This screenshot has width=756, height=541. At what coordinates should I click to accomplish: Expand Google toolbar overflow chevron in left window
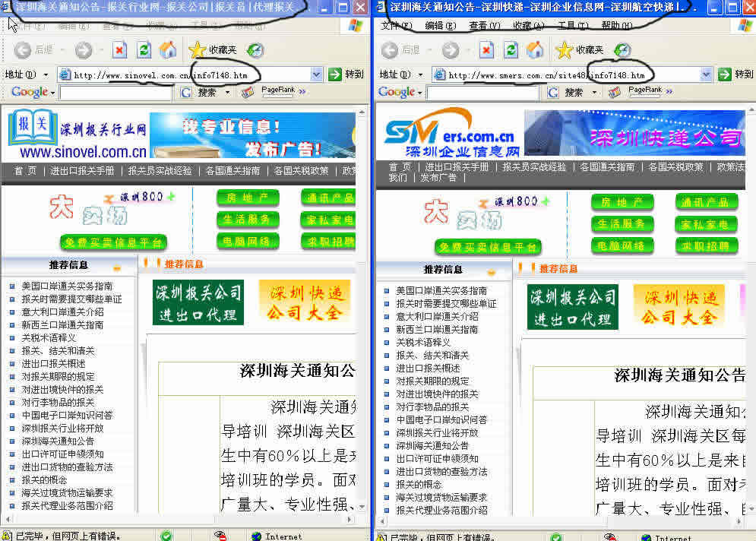tap(302, 90)
